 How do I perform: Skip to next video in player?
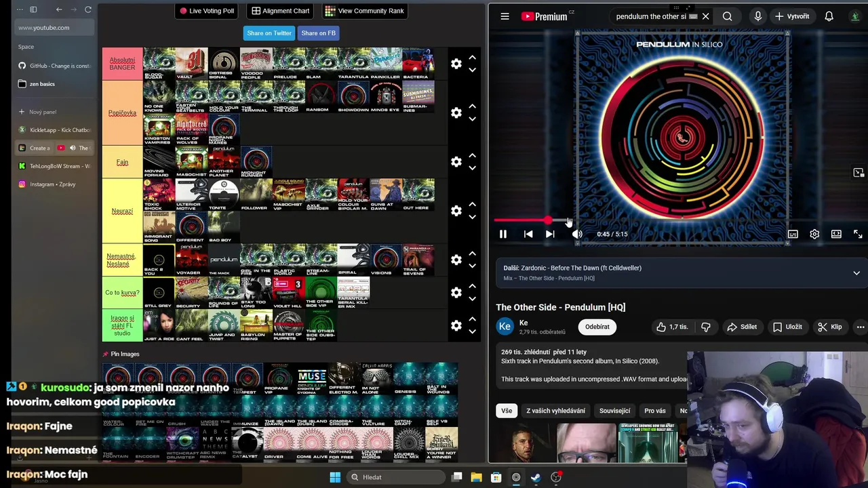550,234
